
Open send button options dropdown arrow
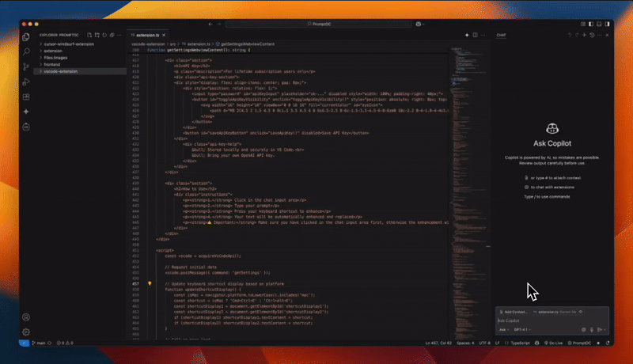point(605,330)
